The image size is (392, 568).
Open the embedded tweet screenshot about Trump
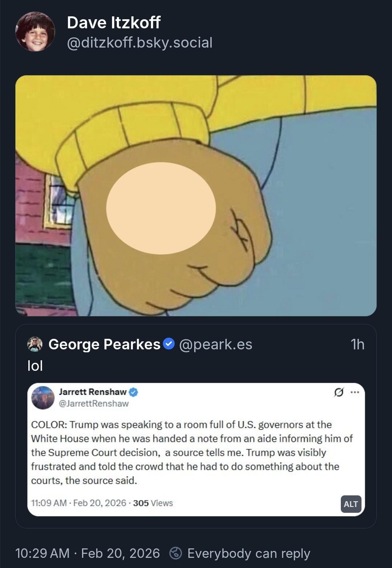pyautogui.click(x=196, y=450)
